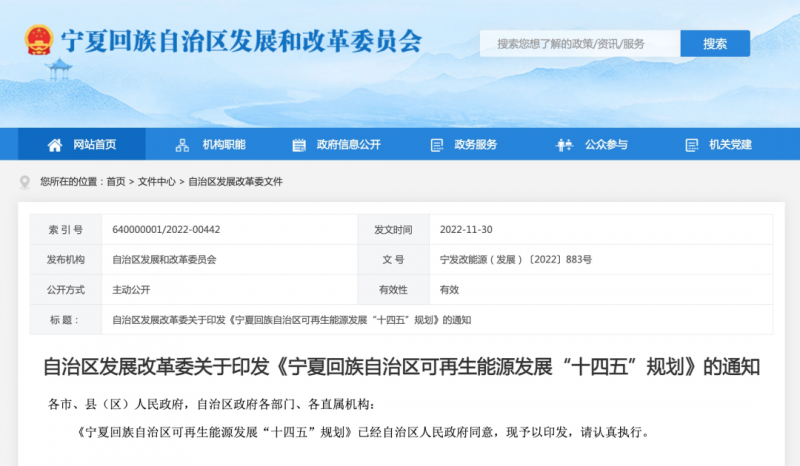
Task: Click the calendar icon beside 政府信息公开
Action: [299, 145]
